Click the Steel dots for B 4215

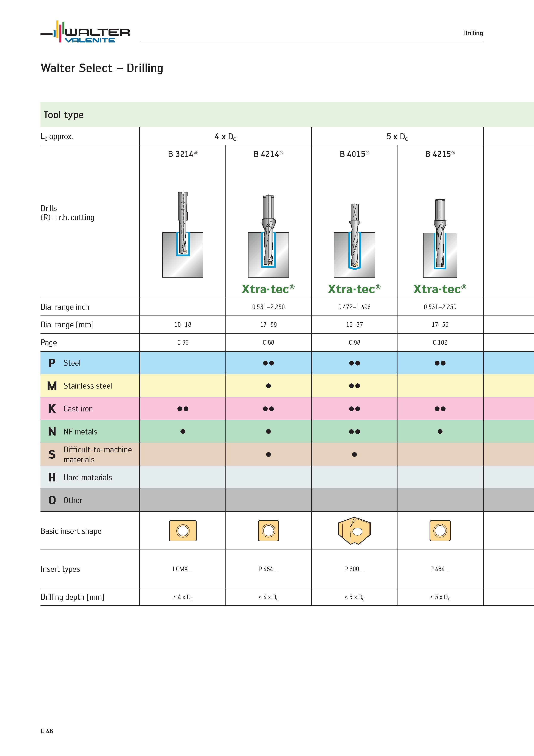point(440,363)
